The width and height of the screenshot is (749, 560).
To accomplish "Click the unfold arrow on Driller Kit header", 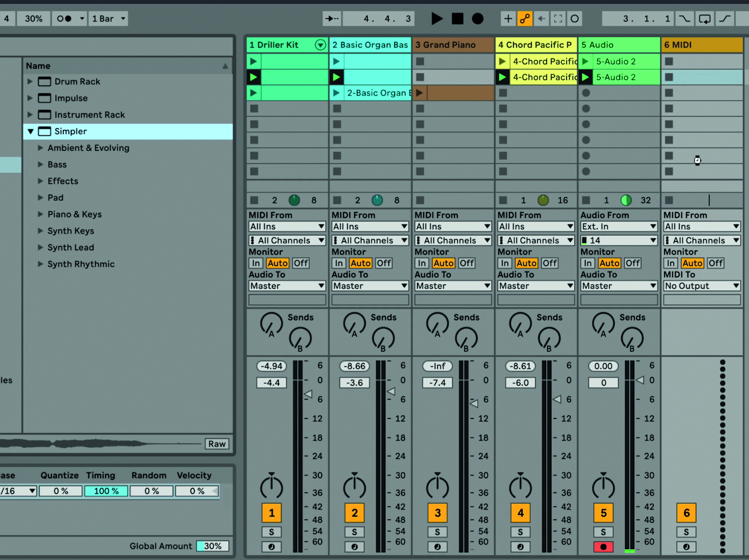I will click(x=320, y=45).
